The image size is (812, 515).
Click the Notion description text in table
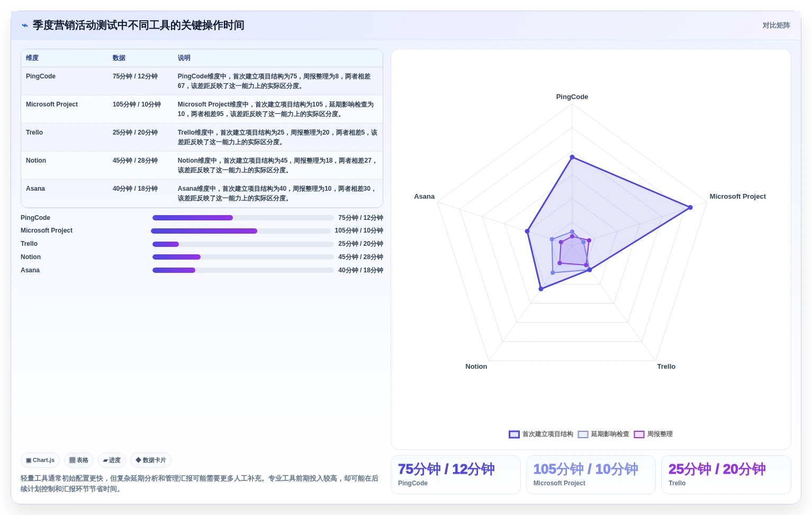pos(277,165)
